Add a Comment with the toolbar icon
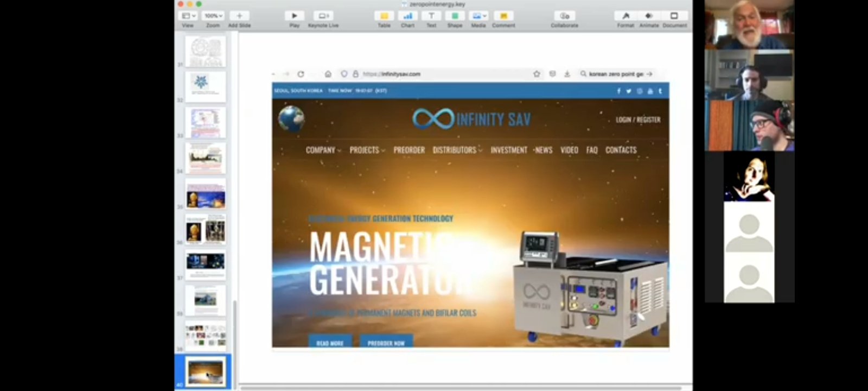Screen dimensions: 868x391 503,16
